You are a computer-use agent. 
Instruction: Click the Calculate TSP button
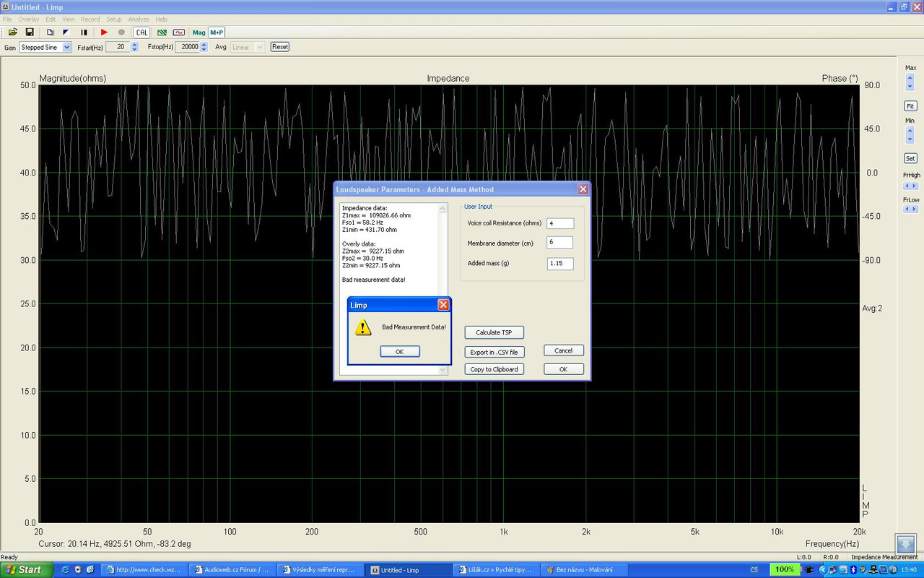pyautogui.click(x=494, y=332)
